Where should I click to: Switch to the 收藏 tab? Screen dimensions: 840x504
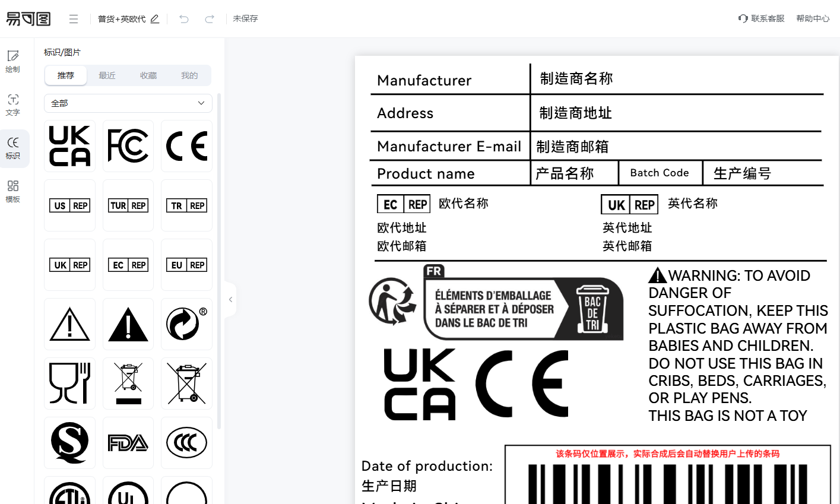coord(148,75)
